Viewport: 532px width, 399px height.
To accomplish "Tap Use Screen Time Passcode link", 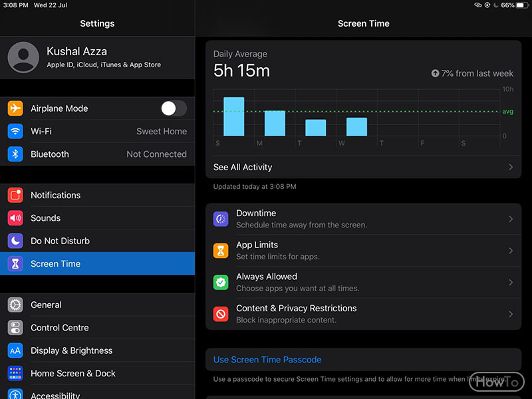I will pyautogui.click(x=267, y=360).
